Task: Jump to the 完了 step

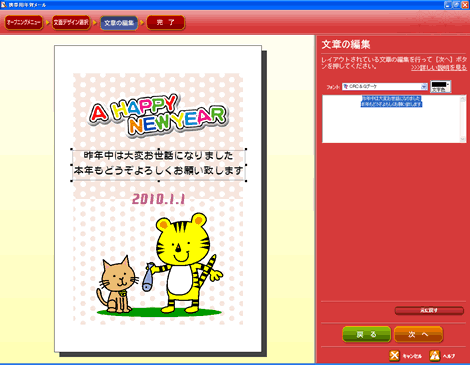Action: (166, 23)
